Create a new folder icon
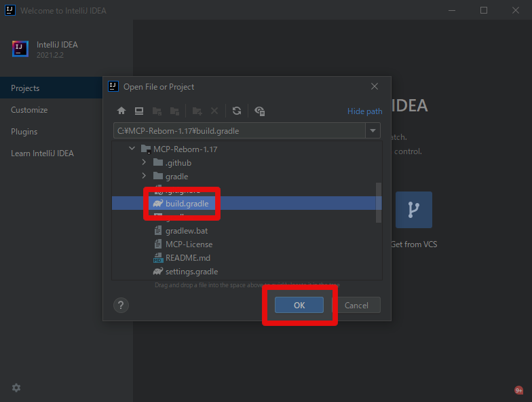 tap(197, 111)
